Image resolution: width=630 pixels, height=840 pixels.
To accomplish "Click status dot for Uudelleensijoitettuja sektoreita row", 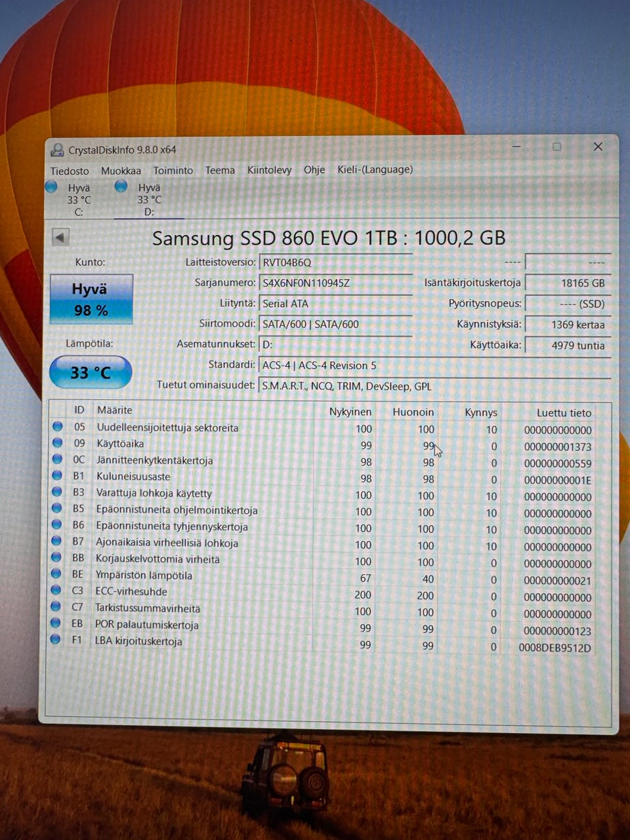I will (58, 427).
